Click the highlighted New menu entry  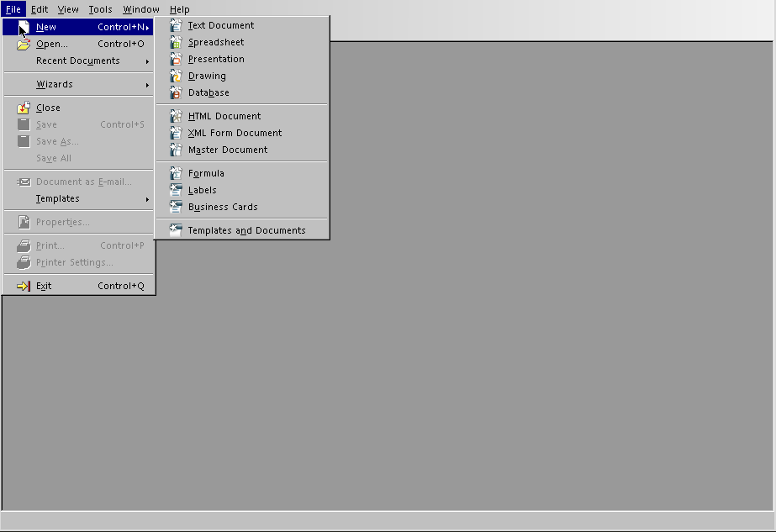[x=78, y=27]
